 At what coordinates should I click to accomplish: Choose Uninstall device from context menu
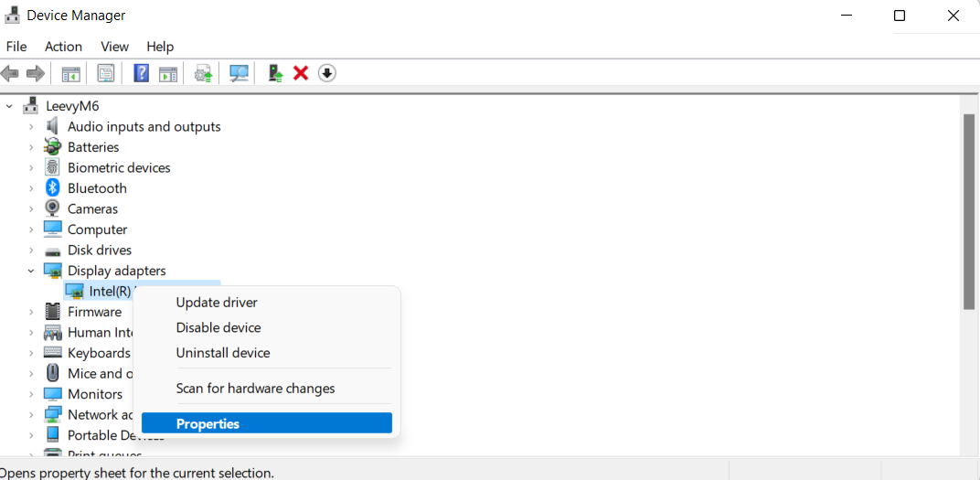[x=267, y=353]
